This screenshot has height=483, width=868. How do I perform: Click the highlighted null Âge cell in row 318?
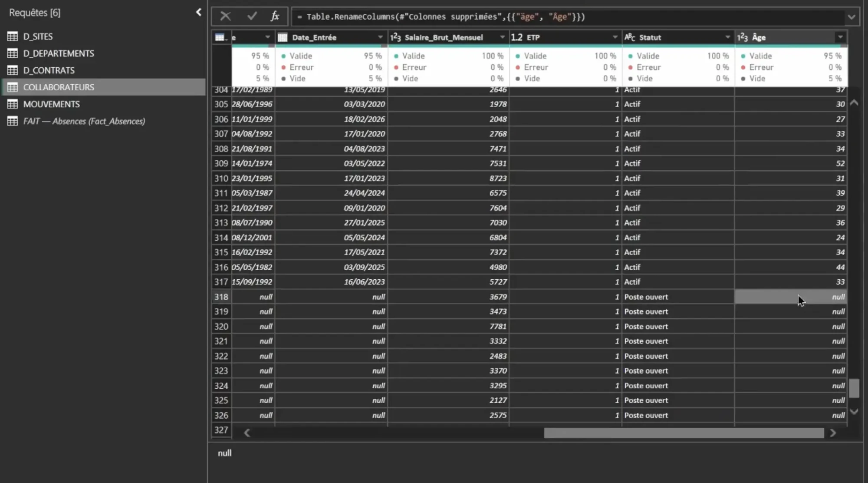click(x=791, y=297)
